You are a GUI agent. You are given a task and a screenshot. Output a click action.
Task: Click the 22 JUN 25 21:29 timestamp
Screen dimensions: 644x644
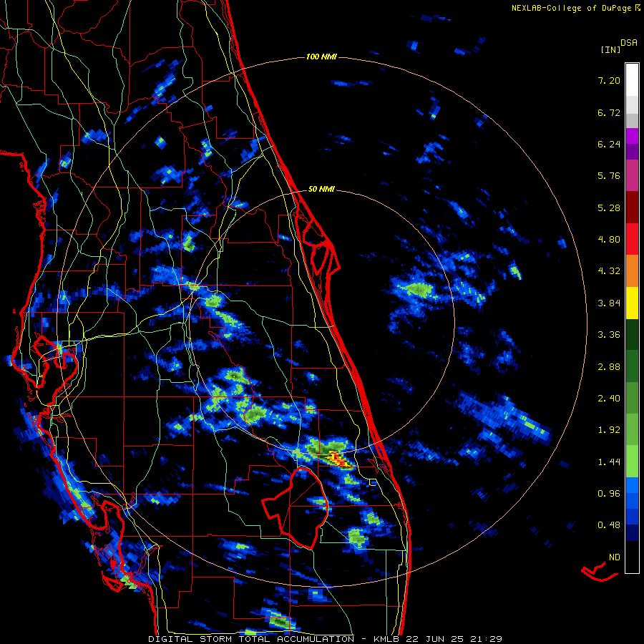coord(454,639)
